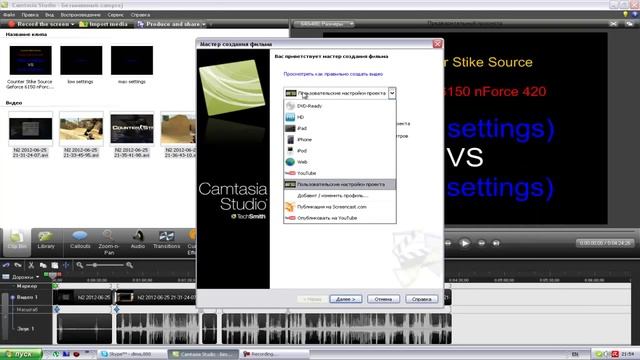Click the redo icon on timeline toolbar
Viewport: 640px width, 360px height.
pos(18,265)
